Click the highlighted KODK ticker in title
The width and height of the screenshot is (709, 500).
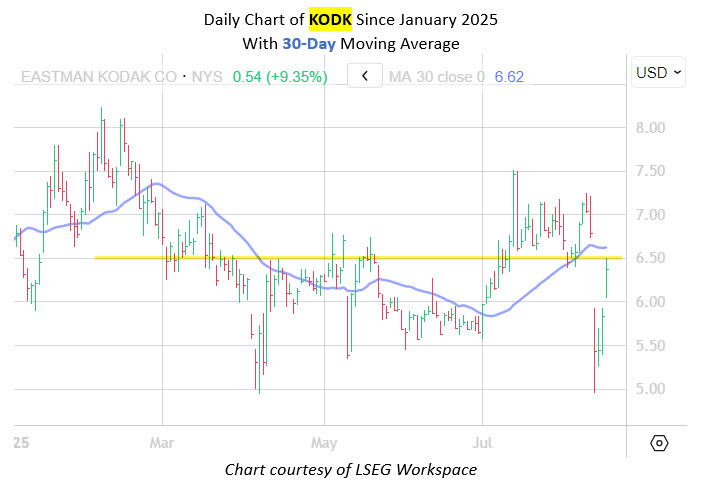(x=330, y=19)
